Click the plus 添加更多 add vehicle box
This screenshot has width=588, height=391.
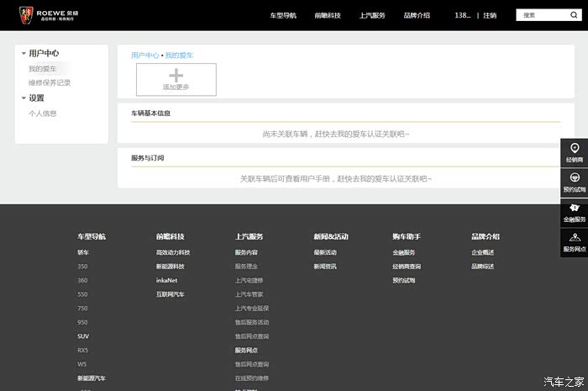click(x=176, y=79)
